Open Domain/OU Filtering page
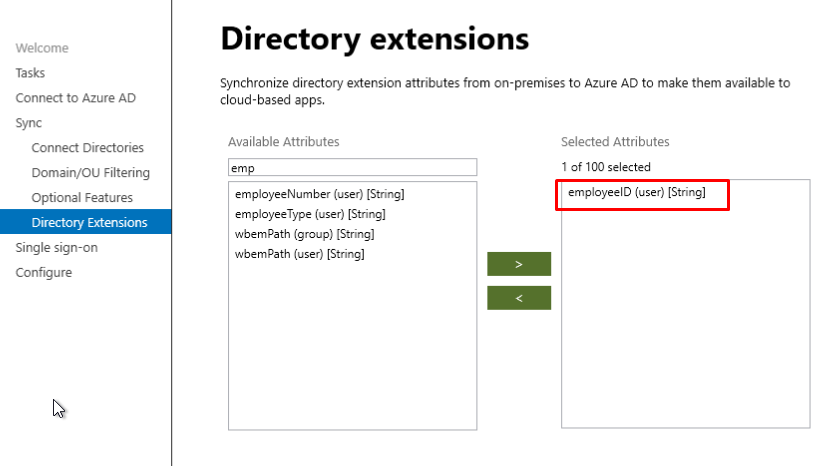 [90, 173]
